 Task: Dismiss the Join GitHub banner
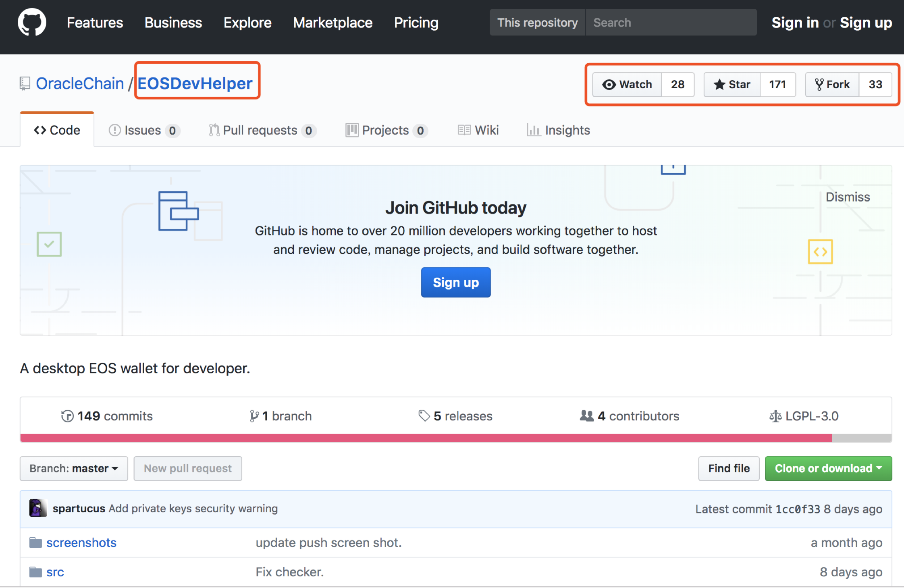pyautogui.click(x=848, y=197)
